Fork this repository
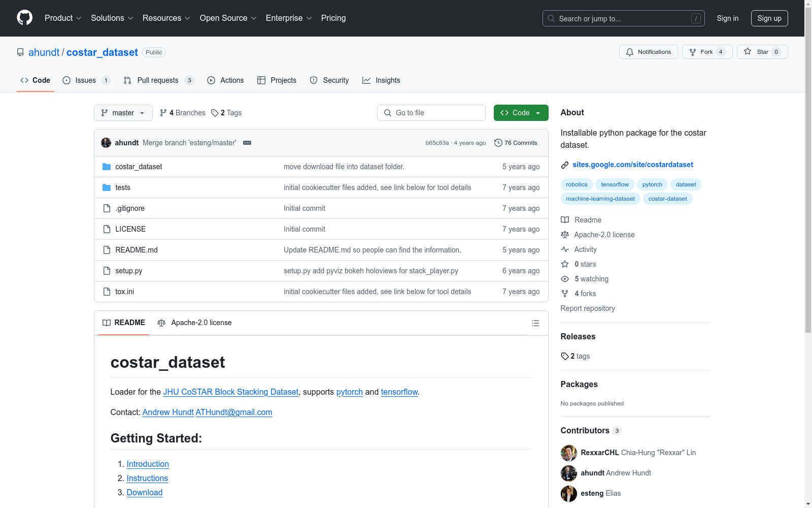The image size is (812, 508). coord(707,52)
